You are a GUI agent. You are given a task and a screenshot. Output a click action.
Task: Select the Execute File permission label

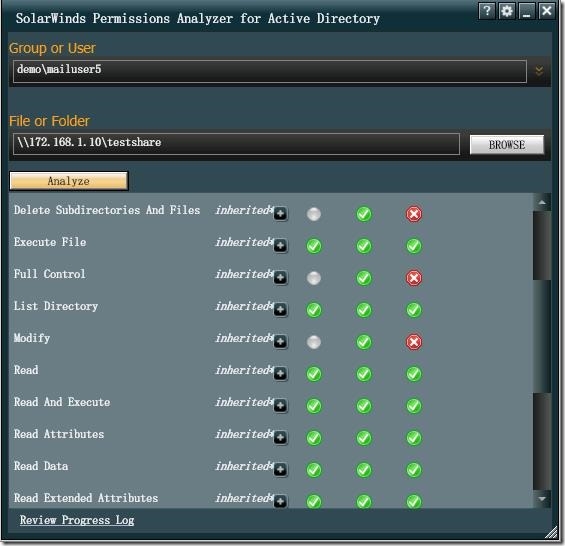50,242
